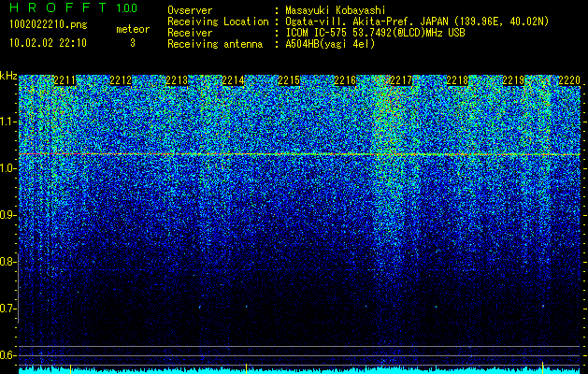Click the 0.6 kHz axis label
This screenshot has height=374, width=588.
(x=7, y=355)
